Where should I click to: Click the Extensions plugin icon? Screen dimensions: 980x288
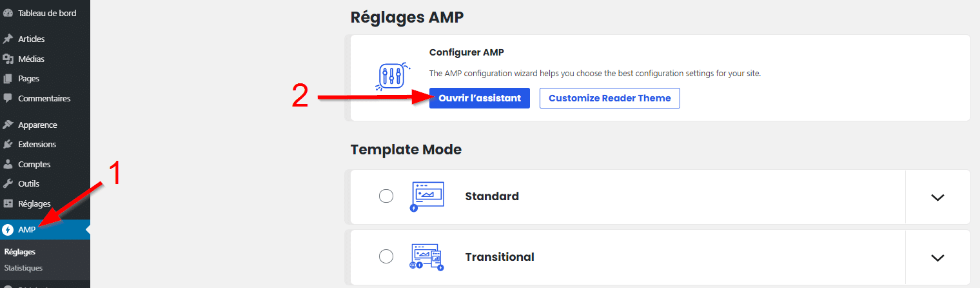[8, 144]
